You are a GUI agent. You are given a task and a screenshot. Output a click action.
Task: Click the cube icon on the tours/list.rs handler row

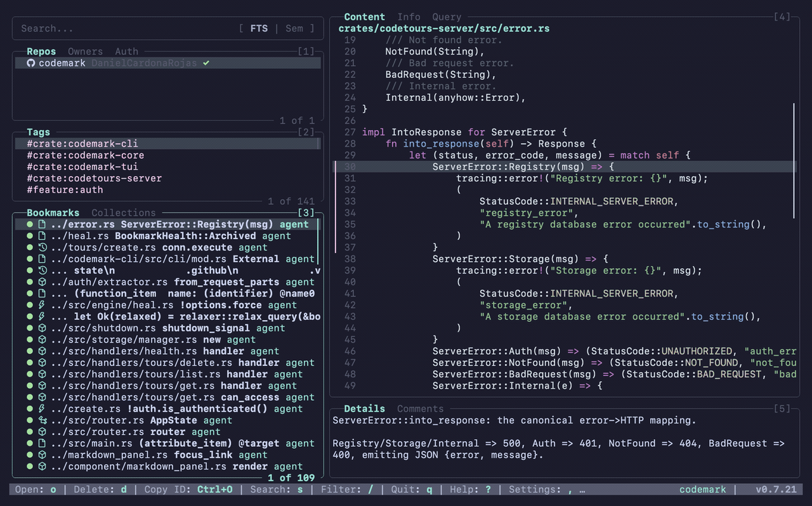(x=42, y=374)
